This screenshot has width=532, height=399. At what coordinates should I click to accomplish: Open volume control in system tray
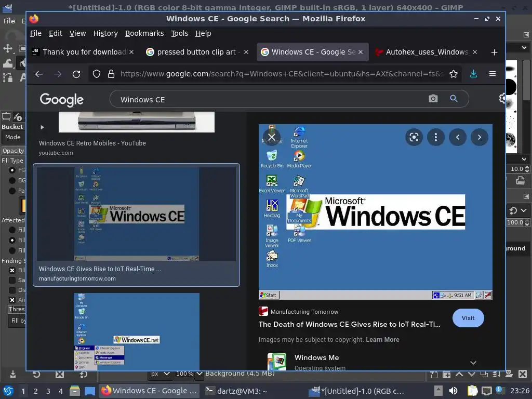[453, 391]
